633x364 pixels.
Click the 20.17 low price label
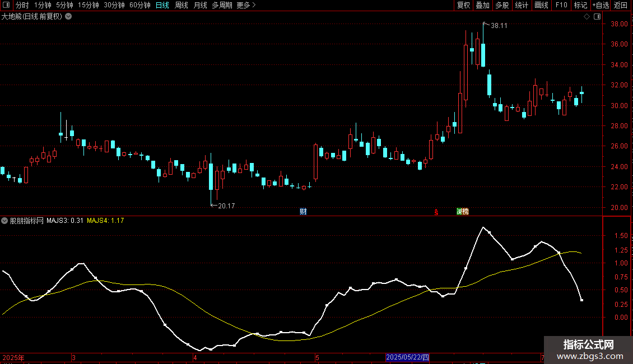click(226, 206)
